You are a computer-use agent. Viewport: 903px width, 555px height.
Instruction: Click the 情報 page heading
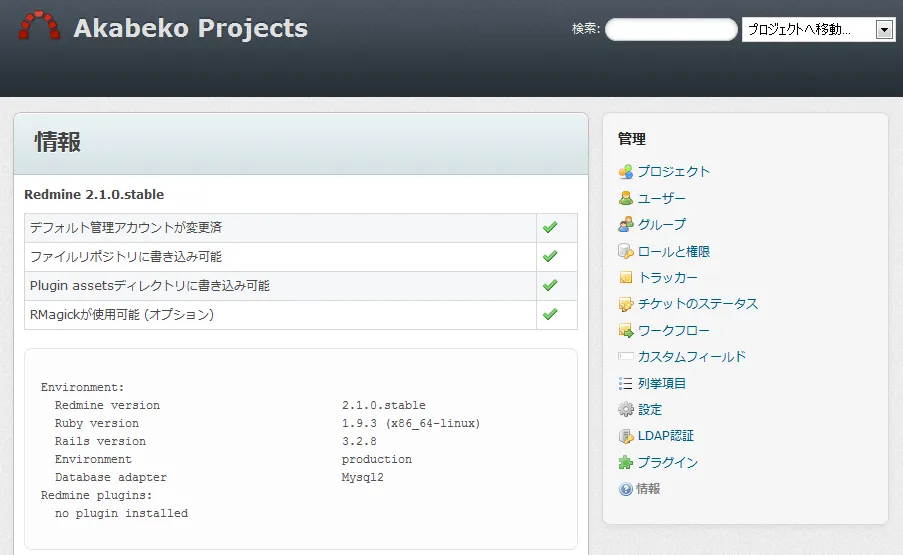click(58, 142)
